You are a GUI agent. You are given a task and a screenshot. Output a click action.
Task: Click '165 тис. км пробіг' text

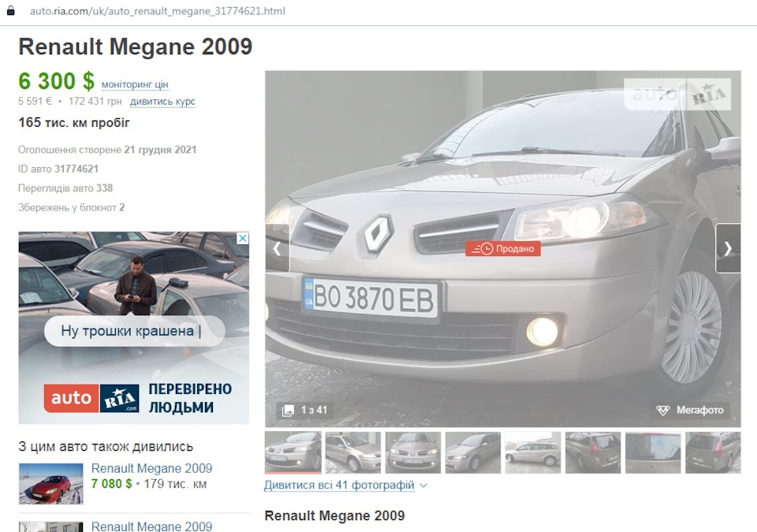click(x=74, y=123)
